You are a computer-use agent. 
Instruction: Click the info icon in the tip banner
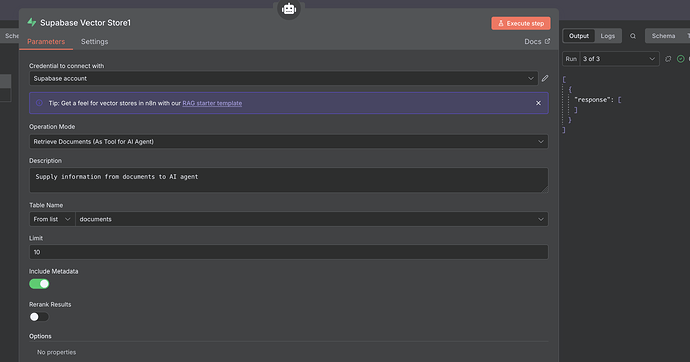click(x=39, y=103)
